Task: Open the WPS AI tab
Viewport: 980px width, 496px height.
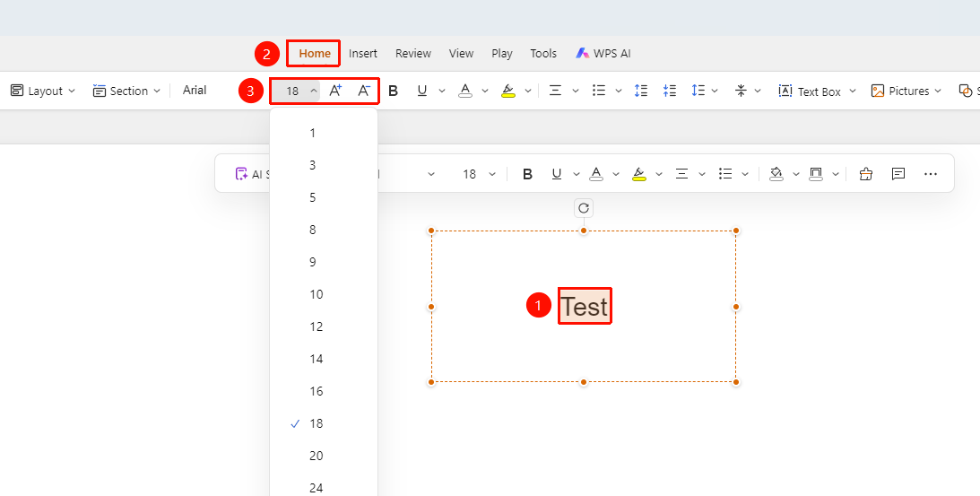Action: point(603,54)
